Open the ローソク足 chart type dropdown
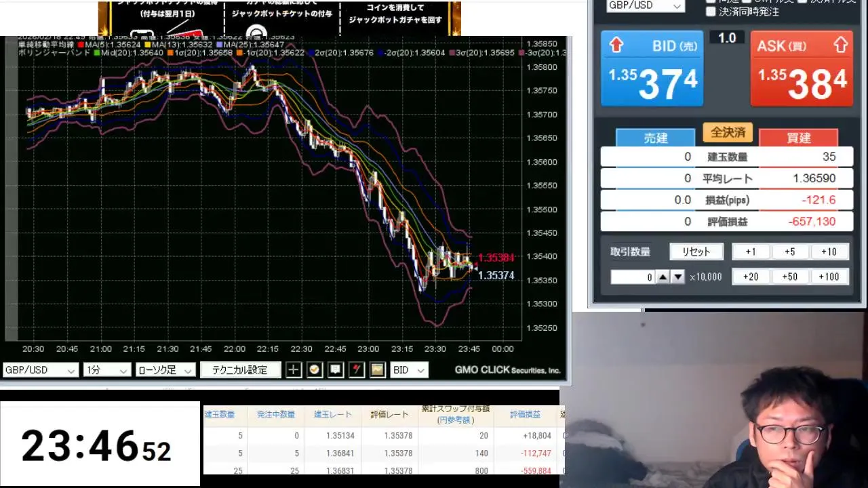Screen dimensions: 868x488 (165, 370)
